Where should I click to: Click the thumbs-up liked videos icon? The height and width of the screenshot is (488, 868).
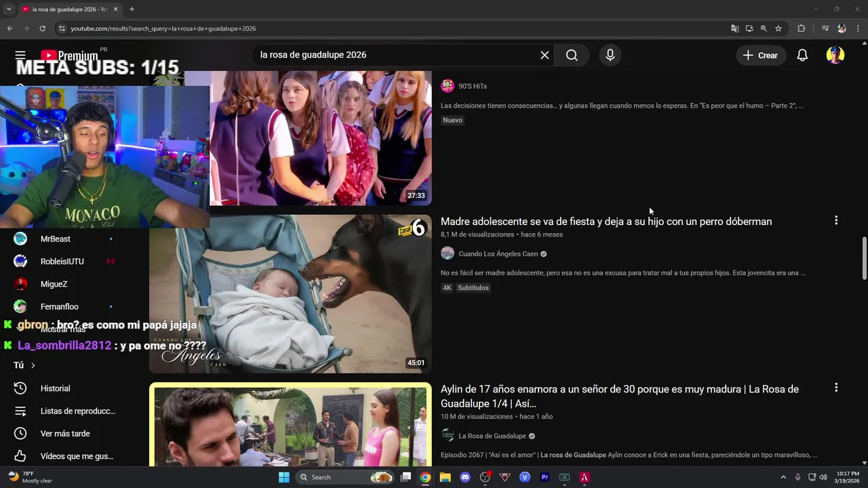coord(20,456)
